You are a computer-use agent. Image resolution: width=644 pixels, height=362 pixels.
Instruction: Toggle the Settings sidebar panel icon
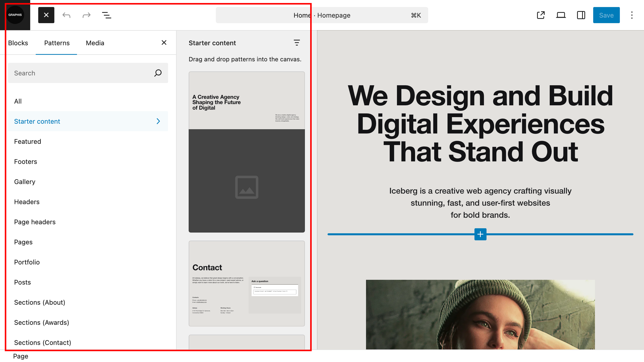click(x=581, y=15)
